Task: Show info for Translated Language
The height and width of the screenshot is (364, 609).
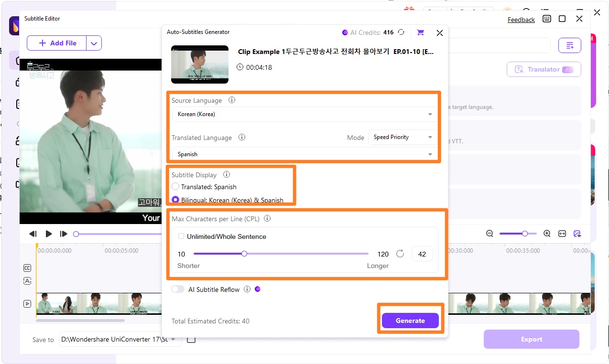Action: coord(242,137)
